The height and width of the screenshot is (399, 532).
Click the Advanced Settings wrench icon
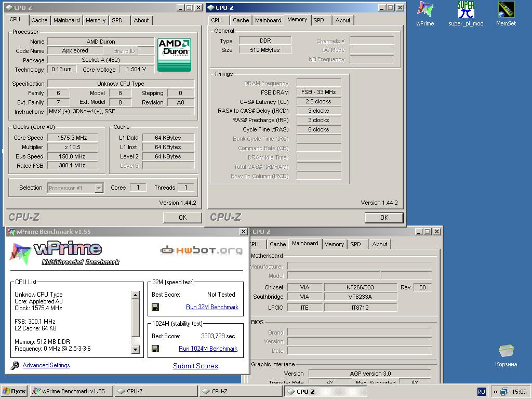(x=15, y=365)
